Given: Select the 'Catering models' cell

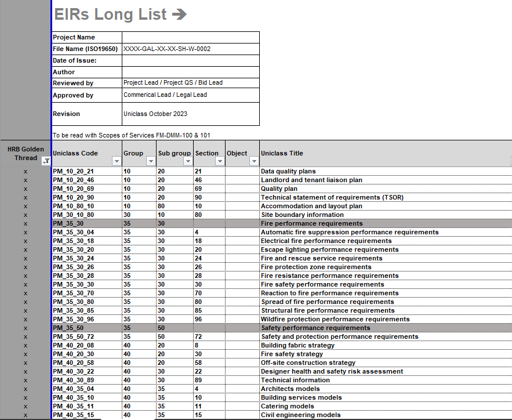Looking at the screenshot, I should [386, 406].
